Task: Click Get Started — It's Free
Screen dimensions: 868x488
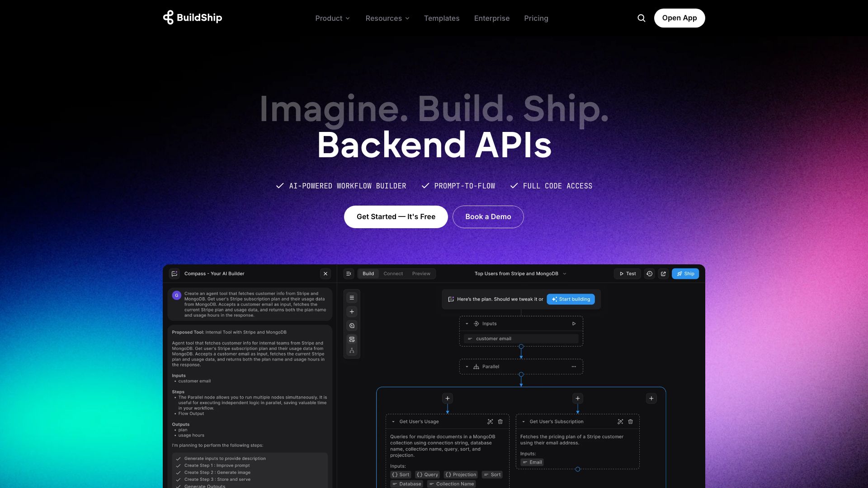Action: click(x=396, y=216)
